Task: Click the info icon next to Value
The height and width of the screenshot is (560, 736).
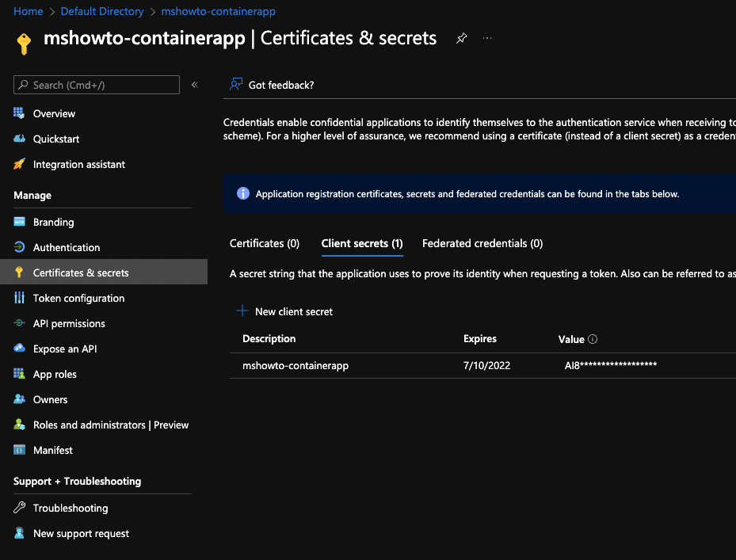Action: coord(593,339)
